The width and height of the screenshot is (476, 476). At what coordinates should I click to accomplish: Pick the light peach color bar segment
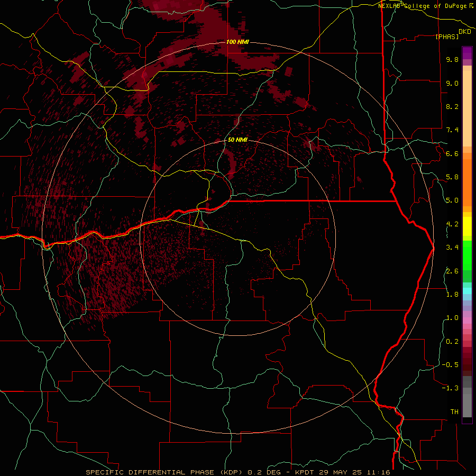click(467, 108)
